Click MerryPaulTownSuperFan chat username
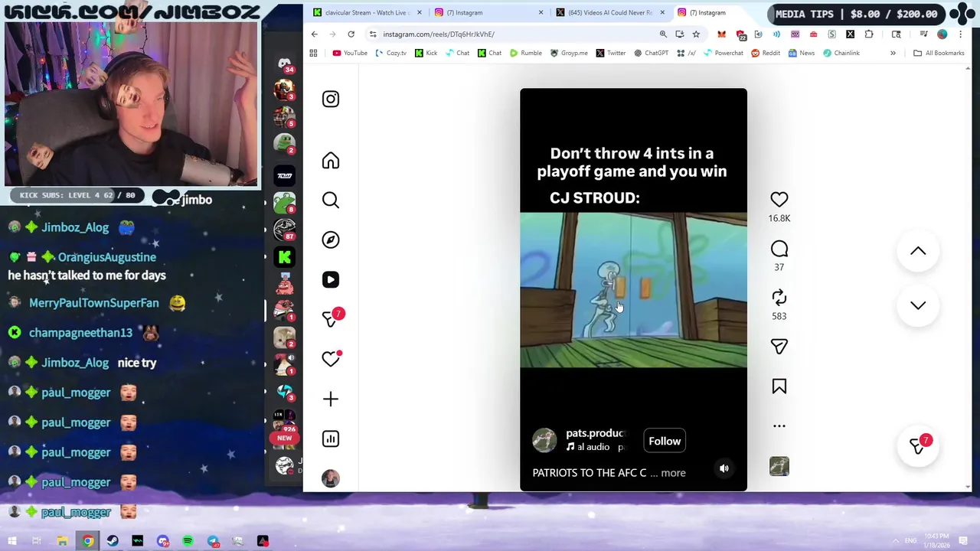This screenshot has width=980, height=551. tap(93, 303)
